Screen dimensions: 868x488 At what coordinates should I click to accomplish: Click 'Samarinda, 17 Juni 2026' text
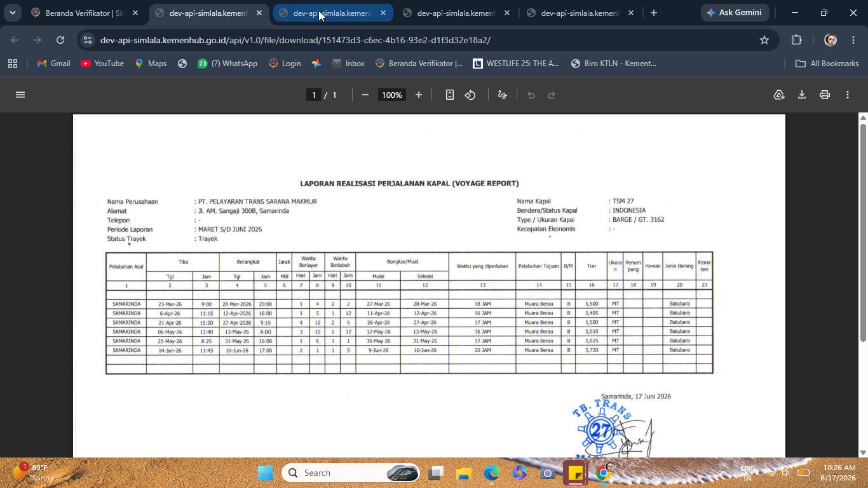pos(636,396)
